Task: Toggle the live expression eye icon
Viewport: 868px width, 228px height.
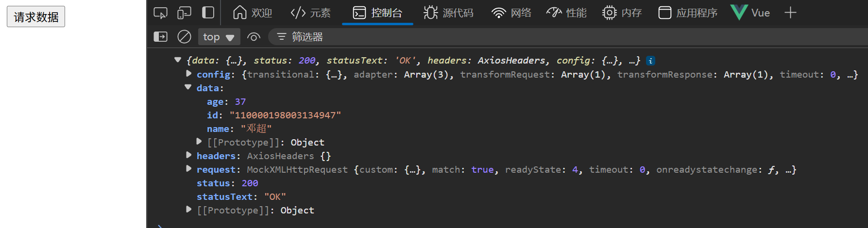Action: (x=254, y=37)
